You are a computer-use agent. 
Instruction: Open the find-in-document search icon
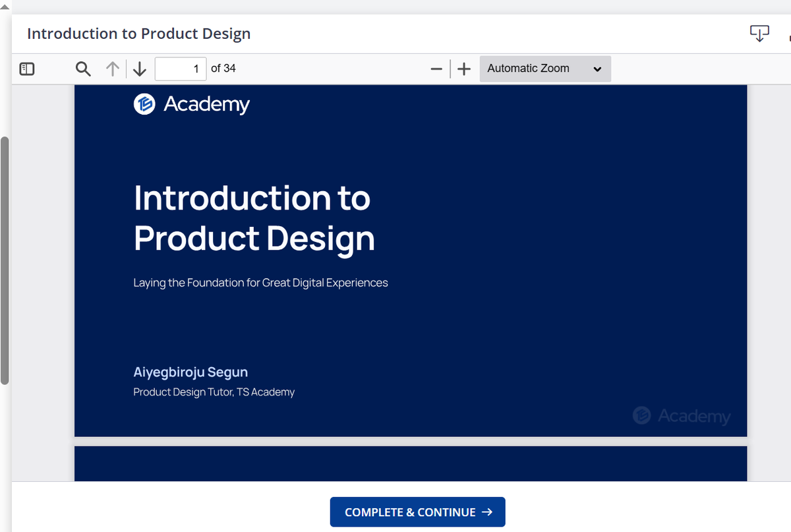click(84, 69)
